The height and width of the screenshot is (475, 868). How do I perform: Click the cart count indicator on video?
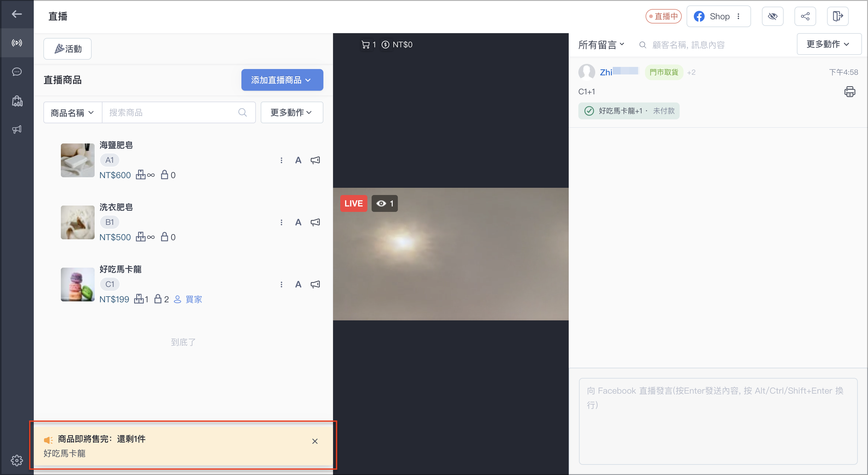368,45
